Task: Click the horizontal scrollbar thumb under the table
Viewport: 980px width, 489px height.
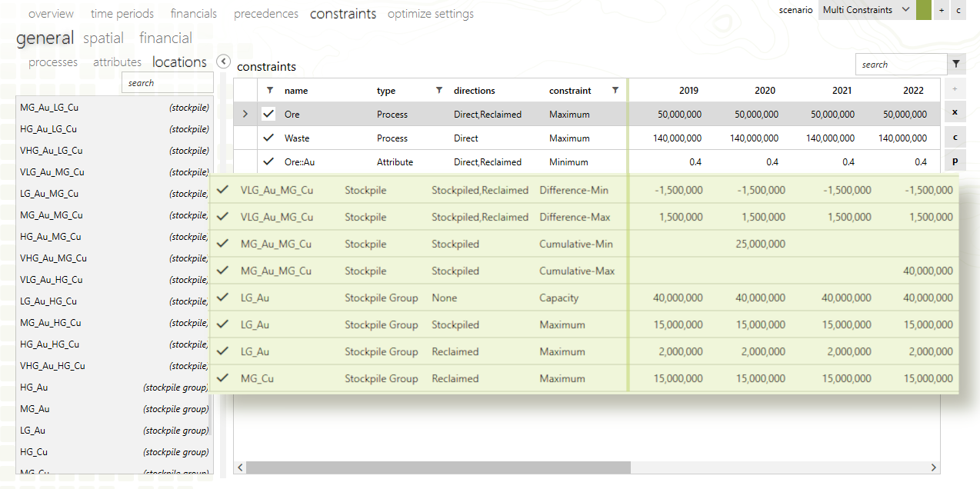Action: point(438,467)
